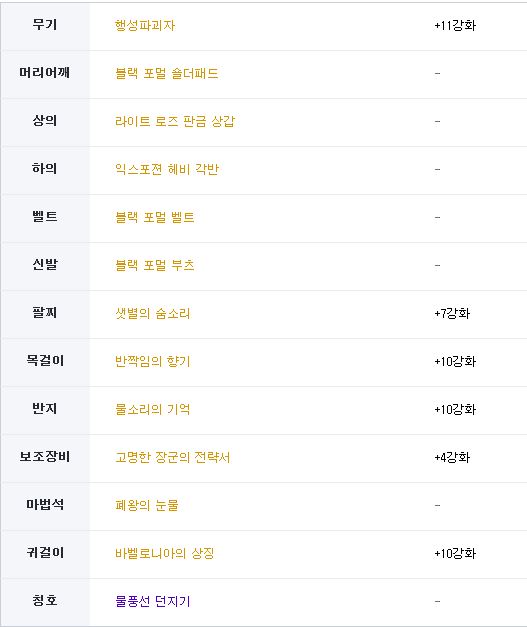
Task: Open the purple 물풍선 던지기 title link
Action: 153,601
